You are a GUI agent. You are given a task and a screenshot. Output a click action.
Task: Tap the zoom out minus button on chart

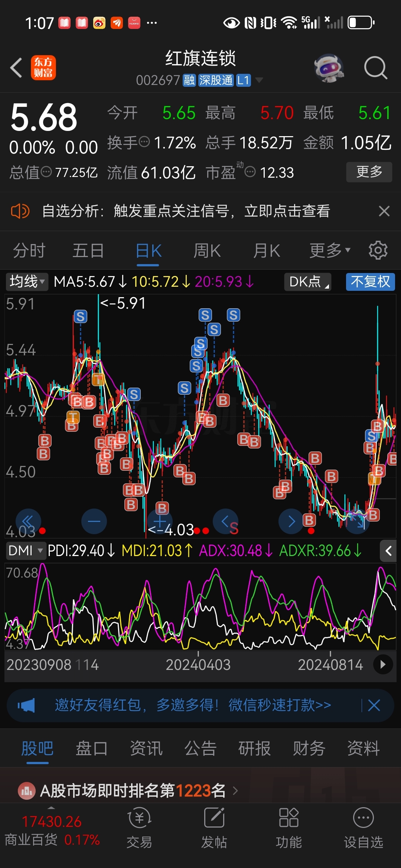coord(94,521)
